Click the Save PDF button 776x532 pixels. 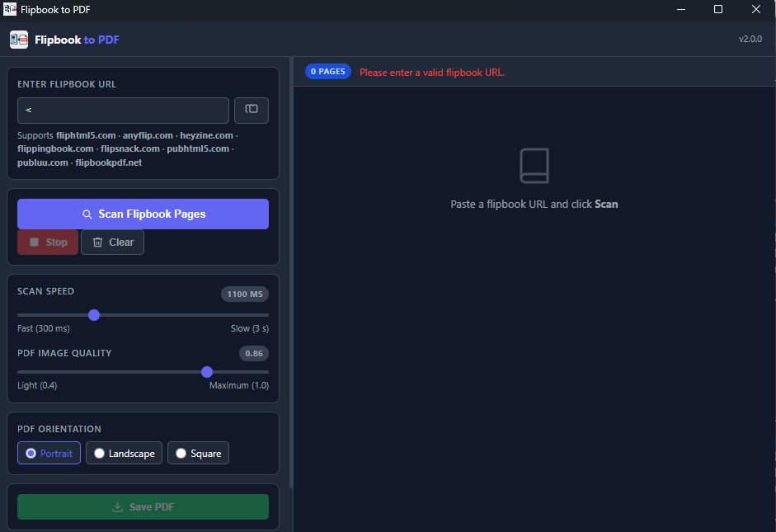pos(143,506)
